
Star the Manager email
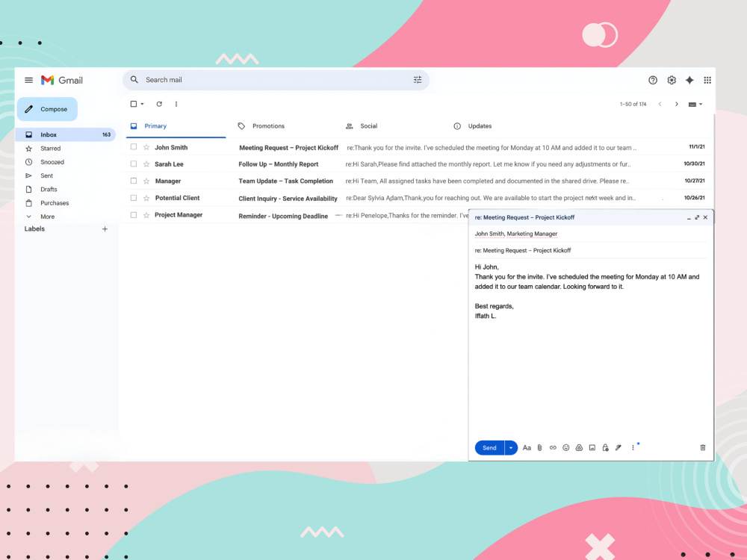click(x=146, y=181)
